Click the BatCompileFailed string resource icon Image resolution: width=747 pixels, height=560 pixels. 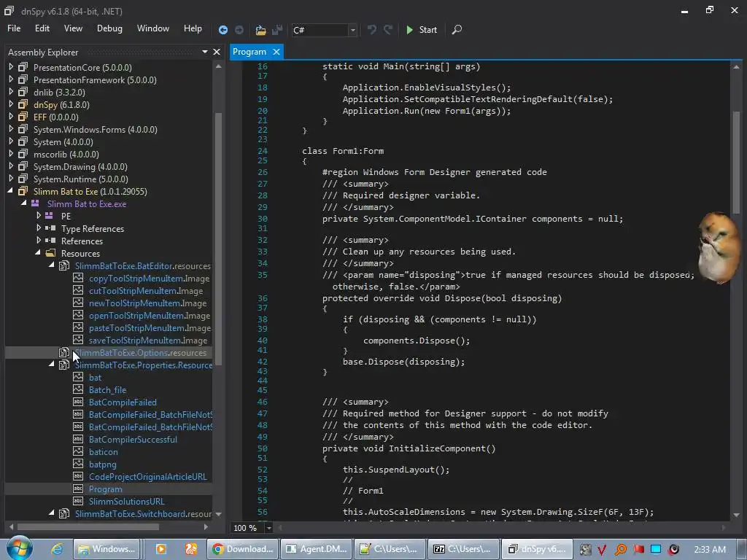coord(78,402)
